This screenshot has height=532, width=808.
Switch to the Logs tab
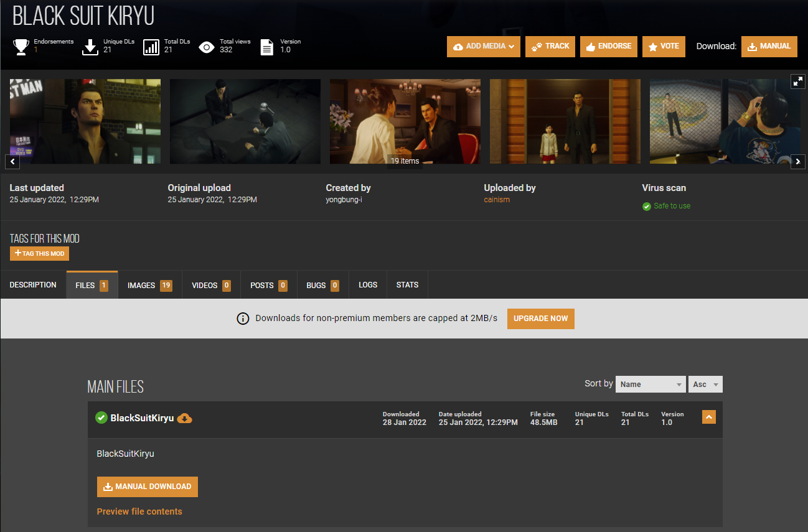coord(368,285)
